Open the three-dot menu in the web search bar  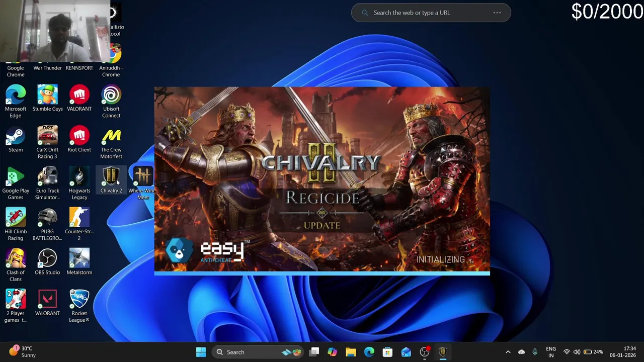click(497, 13)
